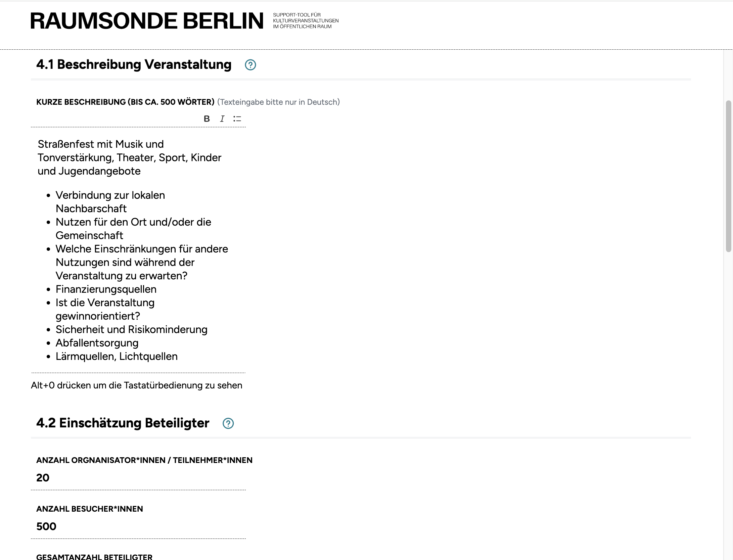Screen dimensions: 733x560
Task: Click the Lärmquellen, Lichtquellen bullet item
Action: (x=117, y=356)
